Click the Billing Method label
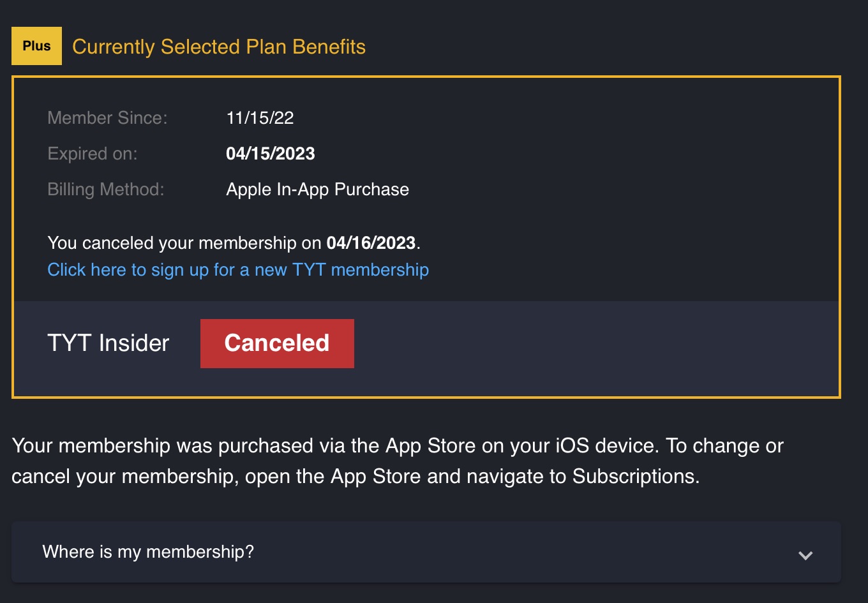The image size is (868, 603). [x=106, y=190]
